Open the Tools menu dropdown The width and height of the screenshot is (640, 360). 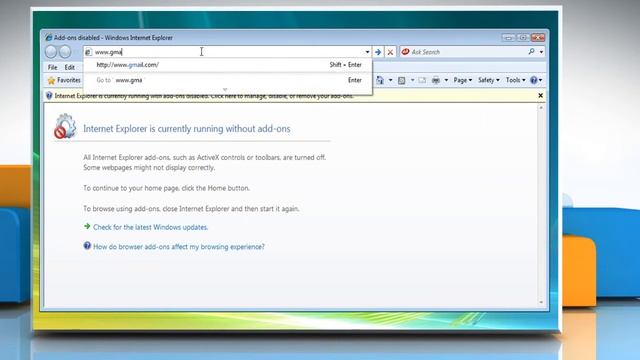pyautogui.click(x=516, y=80)
